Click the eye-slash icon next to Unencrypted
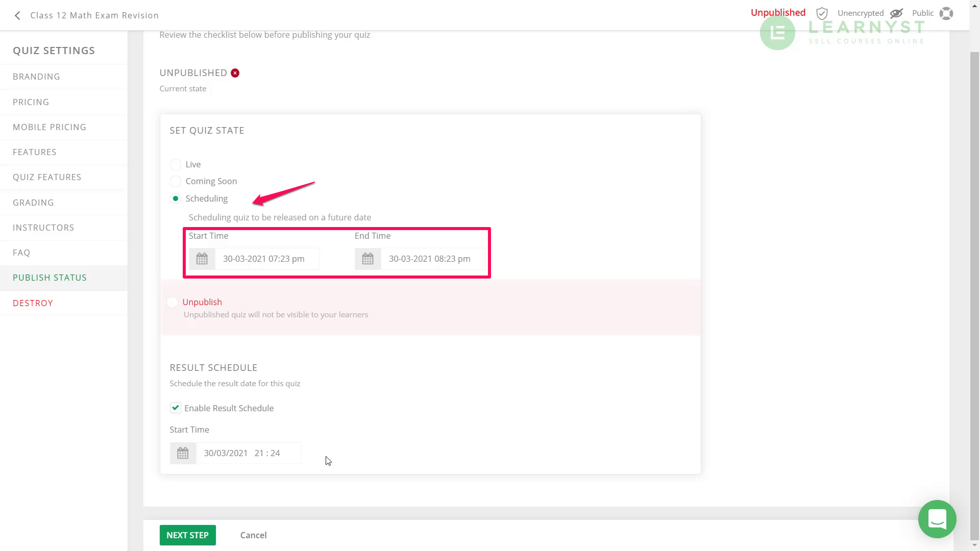The image size is (980, 551). [896, 13]
